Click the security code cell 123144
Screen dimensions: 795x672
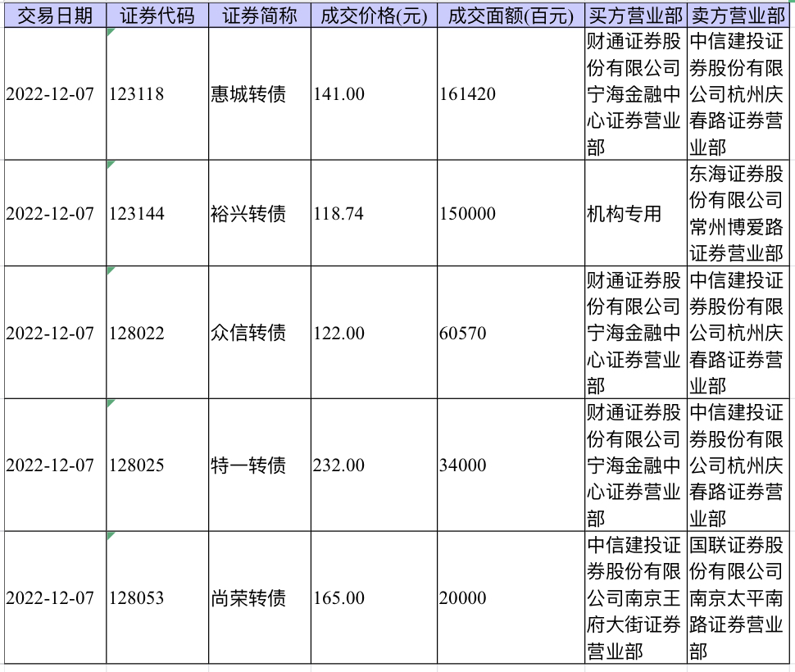[x=157, y=213]
